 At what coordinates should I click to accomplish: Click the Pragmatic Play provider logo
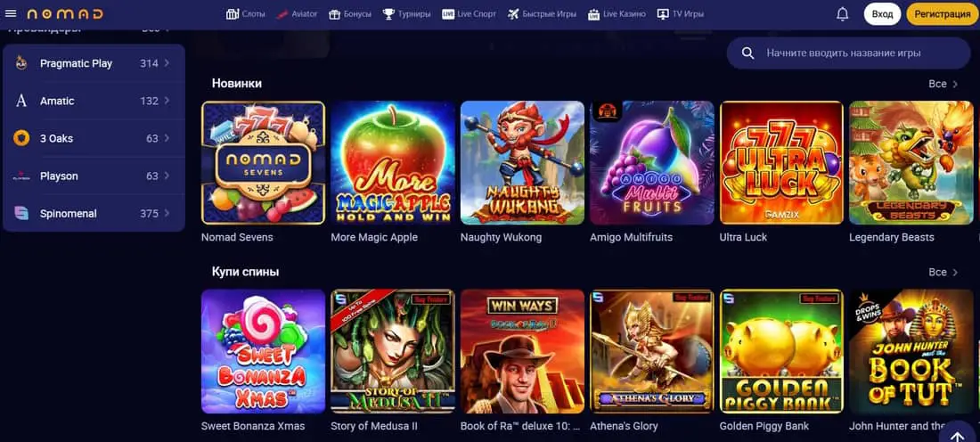[x=21, y=63]
